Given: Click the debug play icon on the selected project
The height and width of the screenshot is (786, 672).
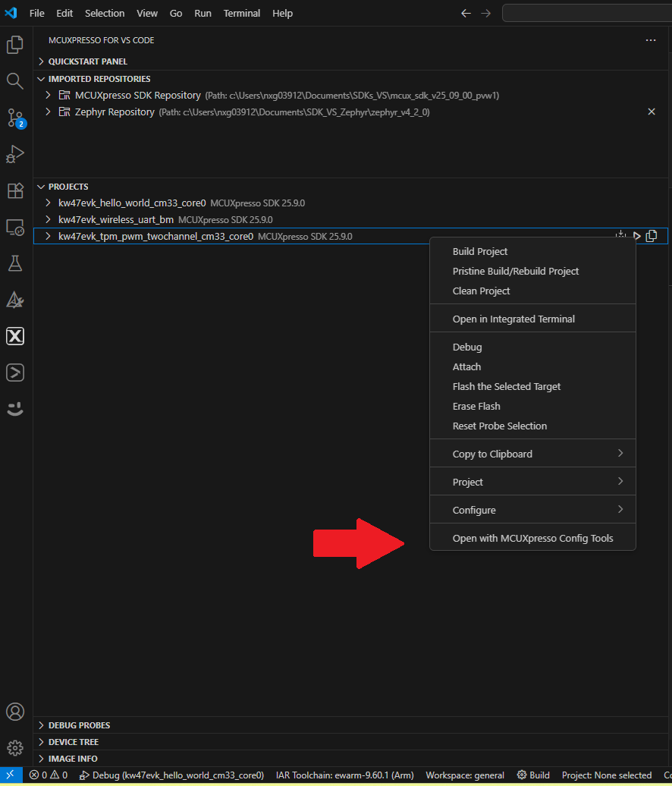Looking at the screenshot, I should point(636,236).
